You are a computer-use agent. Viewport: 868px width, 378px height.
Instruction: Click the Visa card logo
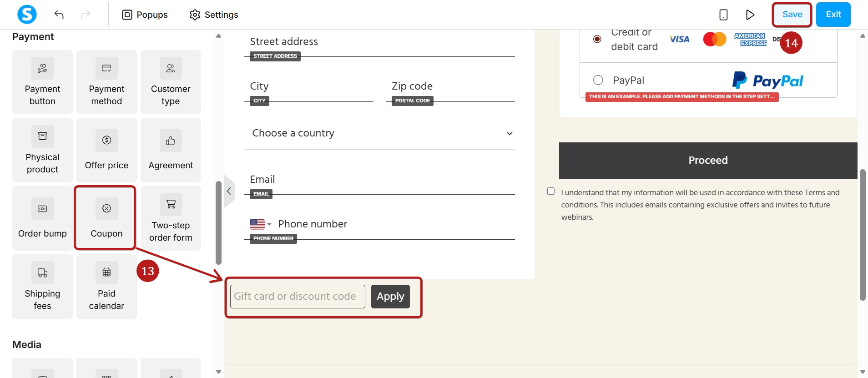(679, 40)
